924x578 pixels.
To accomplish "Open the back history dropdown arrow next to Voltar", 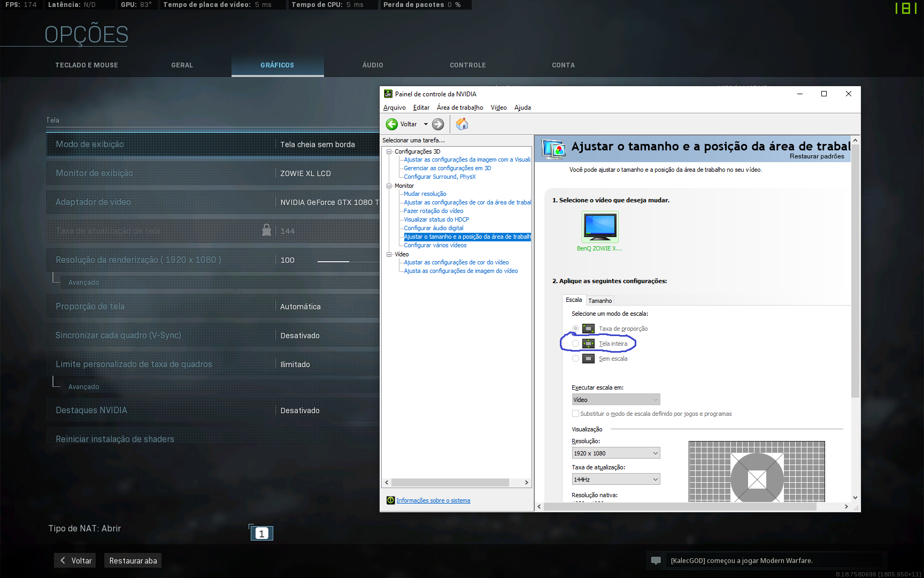I will [426, 124].
